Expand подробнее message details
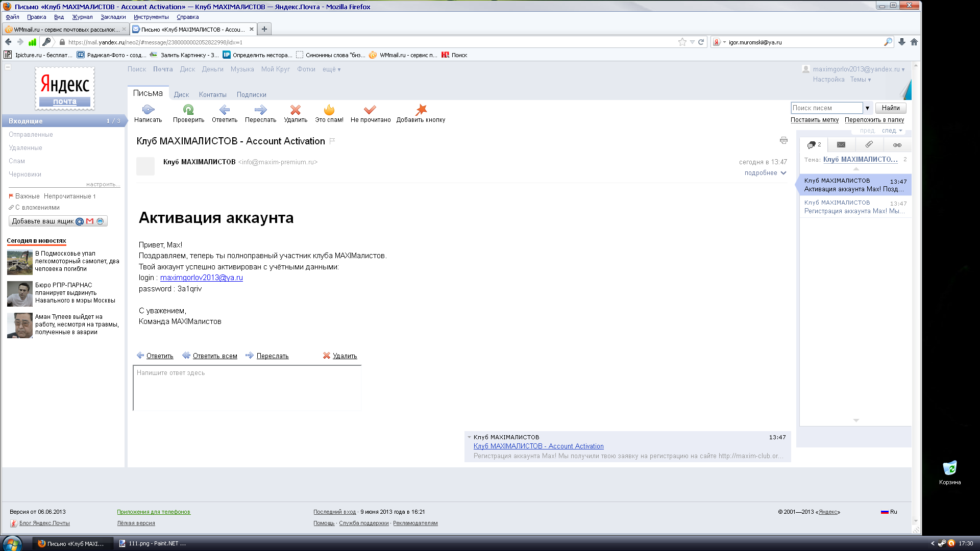 click(765, 173)
